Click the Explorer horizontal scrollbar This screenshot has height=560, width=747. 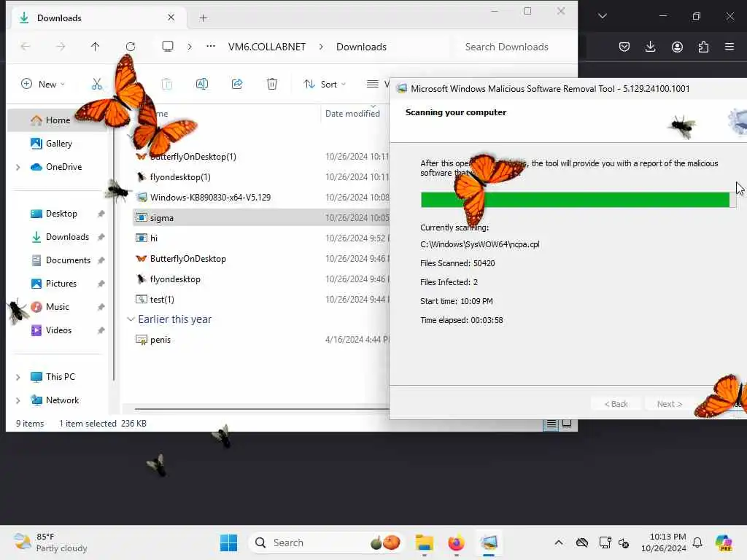pos(262,408)
